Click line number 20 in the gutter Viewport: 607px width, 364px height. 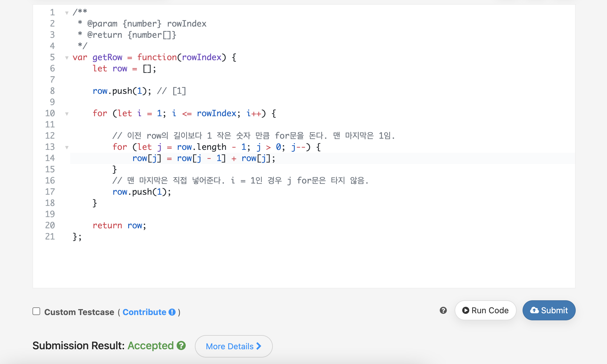[x=50, y=225]
